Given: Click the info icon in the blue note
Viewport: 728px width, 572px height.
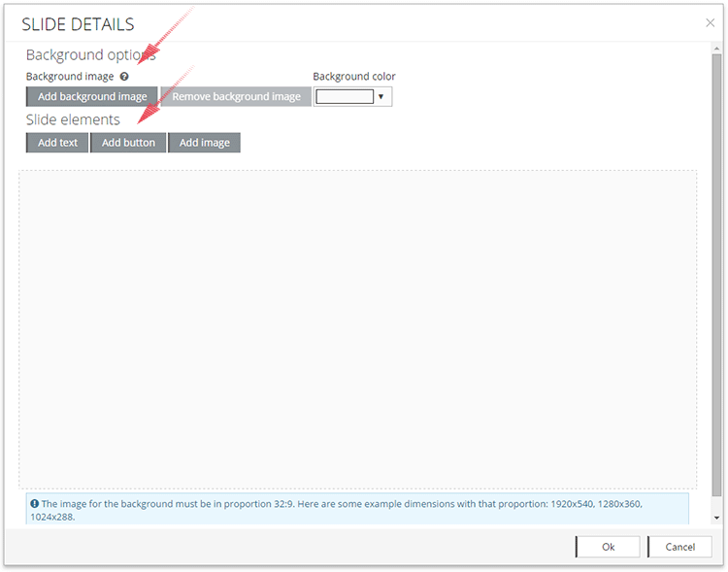Looking at the screenshot, I should click(x=35, y=504).
